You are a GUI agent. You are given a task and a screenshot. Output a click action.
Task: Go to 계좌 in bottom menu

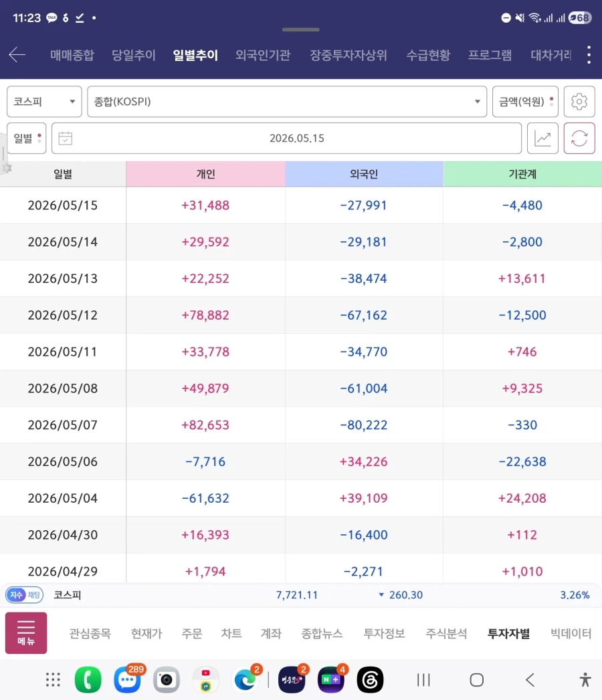pos(271,634)
